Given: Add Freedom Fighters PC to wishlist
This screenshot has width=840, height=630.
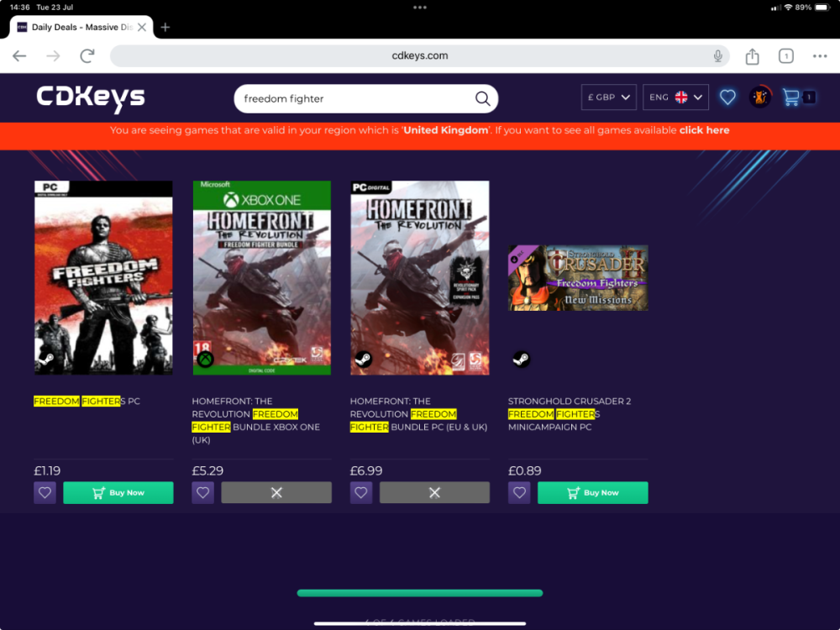Looking at the screenshot, I should click(45, 493).
